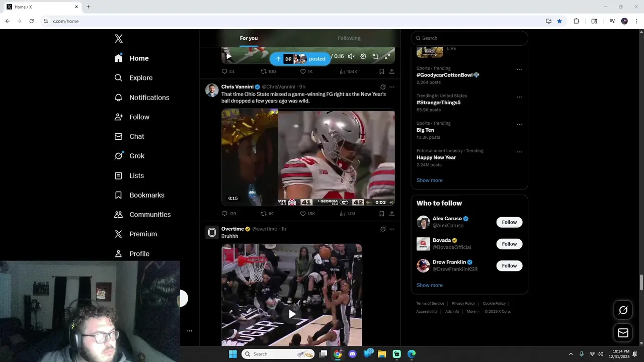Open options for #GoodyearCottonBowl trend

(519, 69)
